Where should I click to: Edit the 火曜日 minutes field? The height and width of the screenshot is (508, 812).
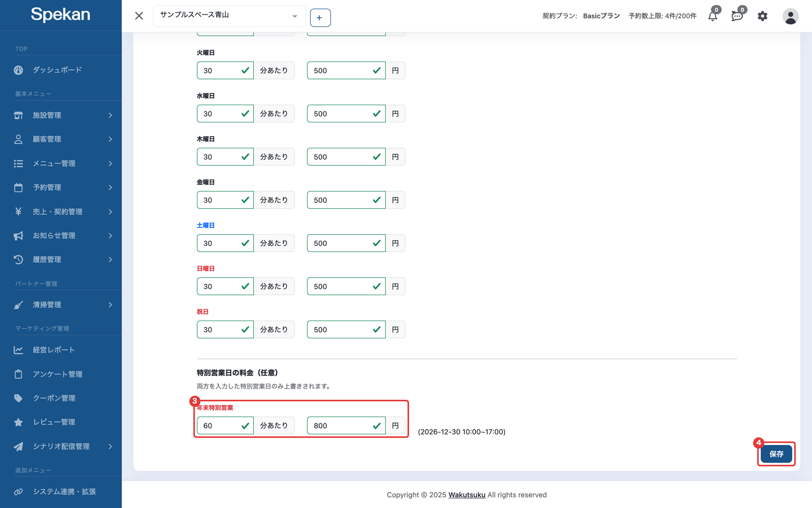pos(225,71)
